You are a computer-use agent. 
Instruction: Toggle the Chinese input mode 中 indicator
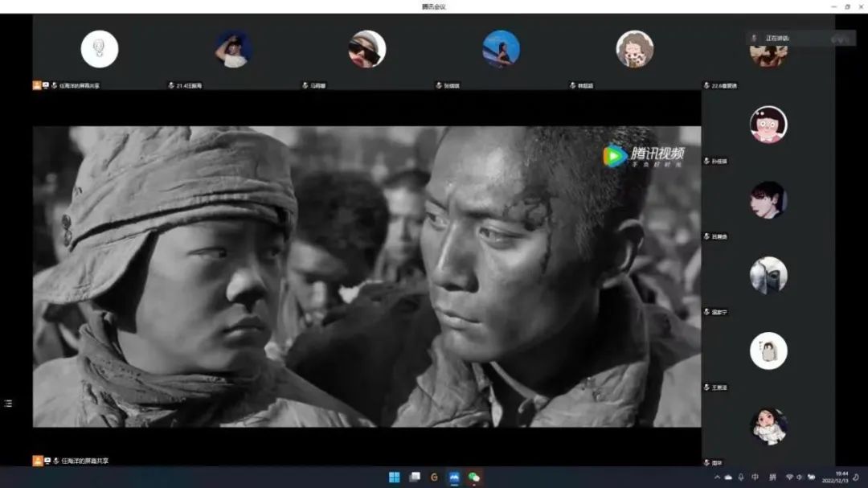pyautogui.click(x=755, y=478)
